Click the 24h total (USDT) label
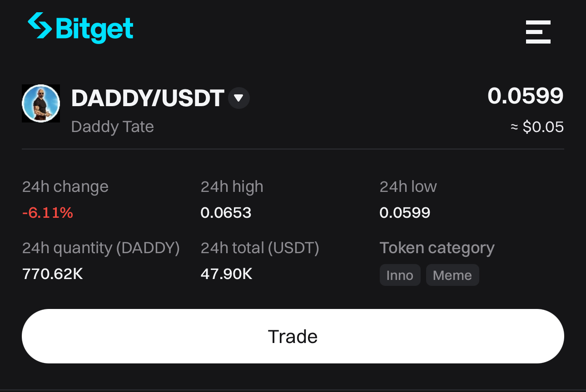 point(260,248)
